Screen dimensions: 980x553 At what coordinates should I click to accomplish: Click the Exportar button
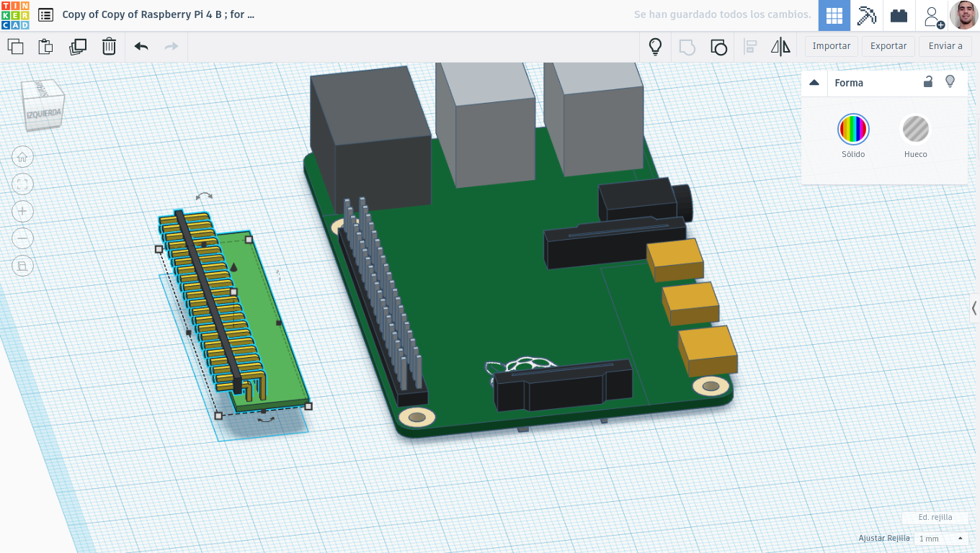(x=888, y=46)
